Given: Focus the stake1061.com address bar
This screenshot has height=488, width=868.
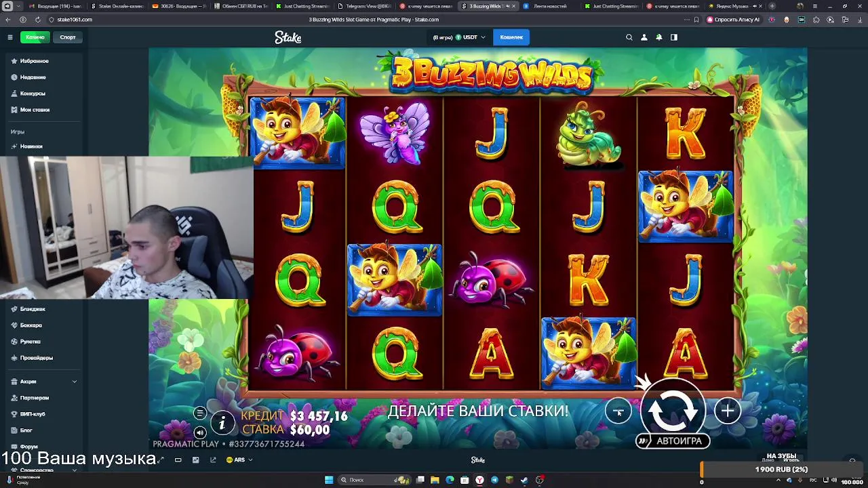Looking at the screenshot, I should pyautogui.click(x=75, y=20).
